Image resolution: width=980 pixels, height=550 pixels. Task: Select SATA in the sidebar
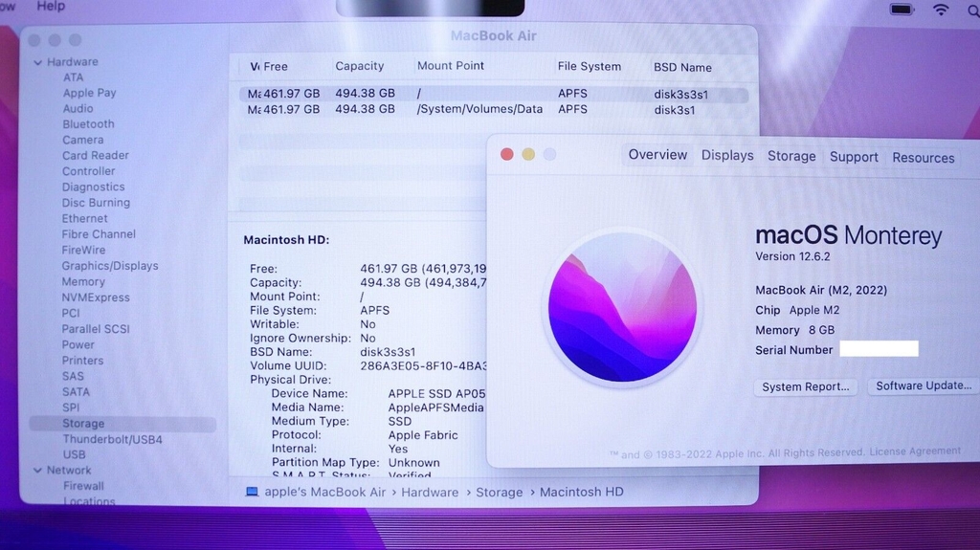pyautogui.click(x=76, y=392)
